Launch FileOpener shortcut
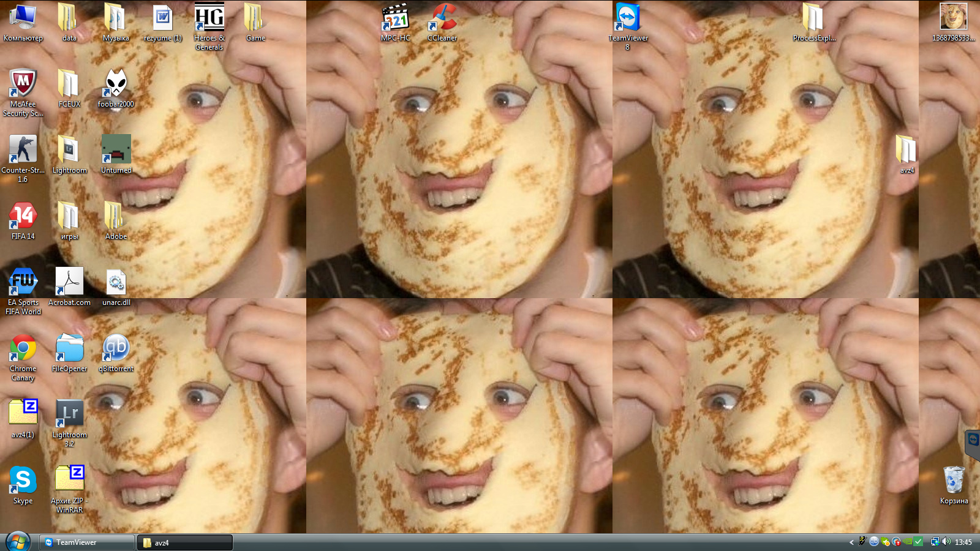 click(69, 353)
